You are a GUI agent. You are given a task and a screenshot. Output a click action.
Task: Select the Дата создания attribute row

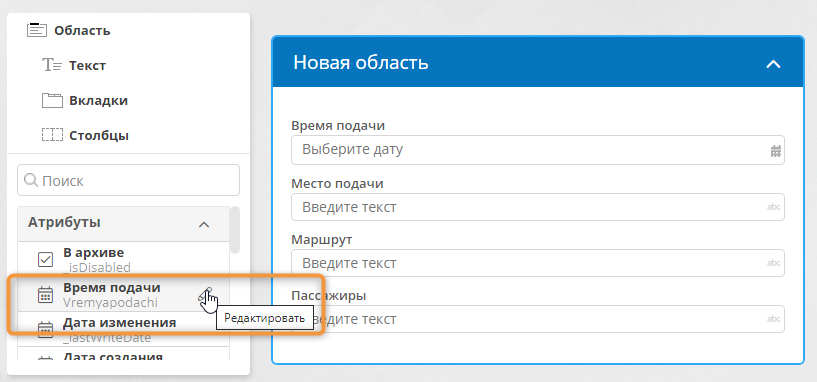tap(123, 354)
